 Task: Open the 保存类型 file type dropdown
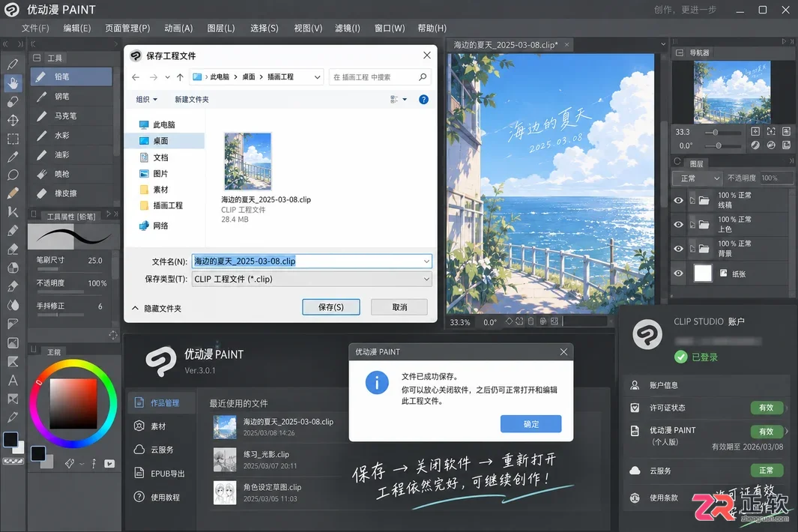(312, 279)
